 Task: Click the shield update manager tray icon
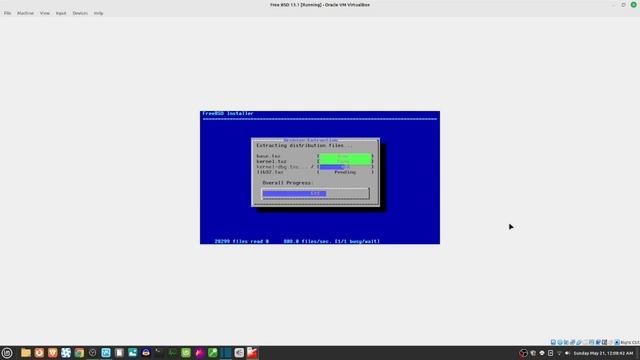pyautogui.click(x=533, y=353)
